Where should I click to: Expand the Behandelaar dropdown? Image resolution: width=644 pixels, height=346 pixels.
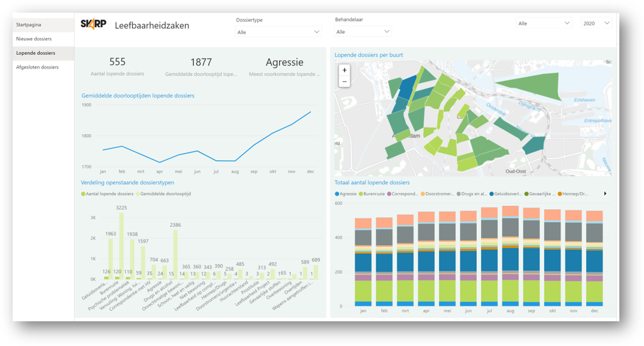tap(363, 32)
